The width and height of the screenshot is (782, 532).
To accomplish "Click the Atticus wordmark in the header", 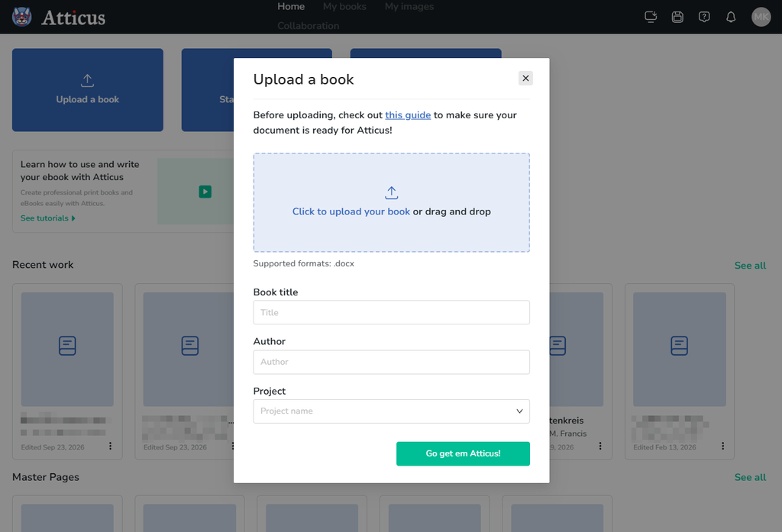I will tap(73, 18).
